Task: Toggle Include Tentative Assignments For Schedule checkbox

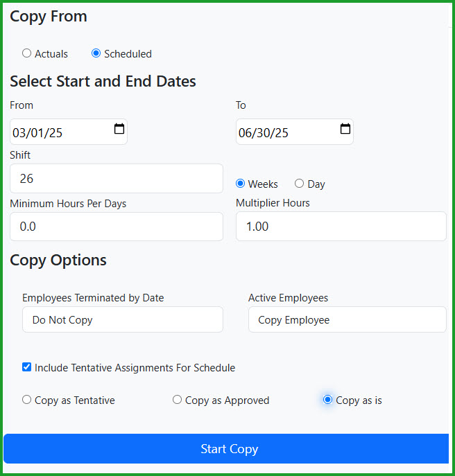Action: pyautogui.click(x=27, y=367)
